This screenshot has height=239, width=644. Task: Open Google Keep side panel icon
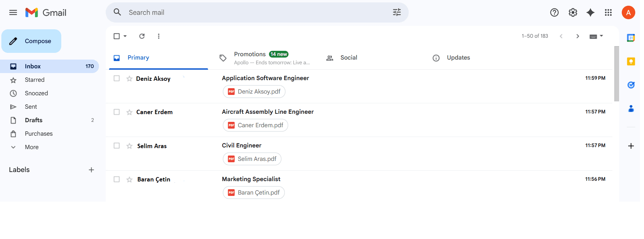631,61
